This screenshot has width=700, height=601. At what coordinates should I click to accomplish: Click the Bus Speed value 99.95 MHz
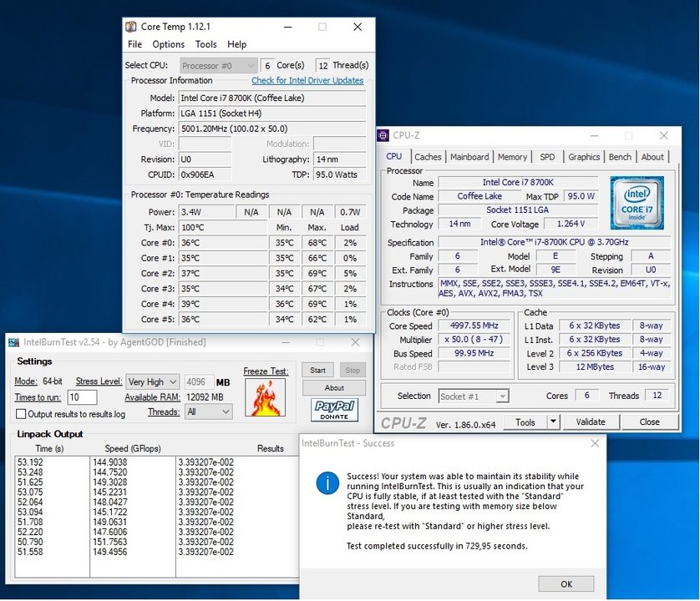(x=474, y=353)
